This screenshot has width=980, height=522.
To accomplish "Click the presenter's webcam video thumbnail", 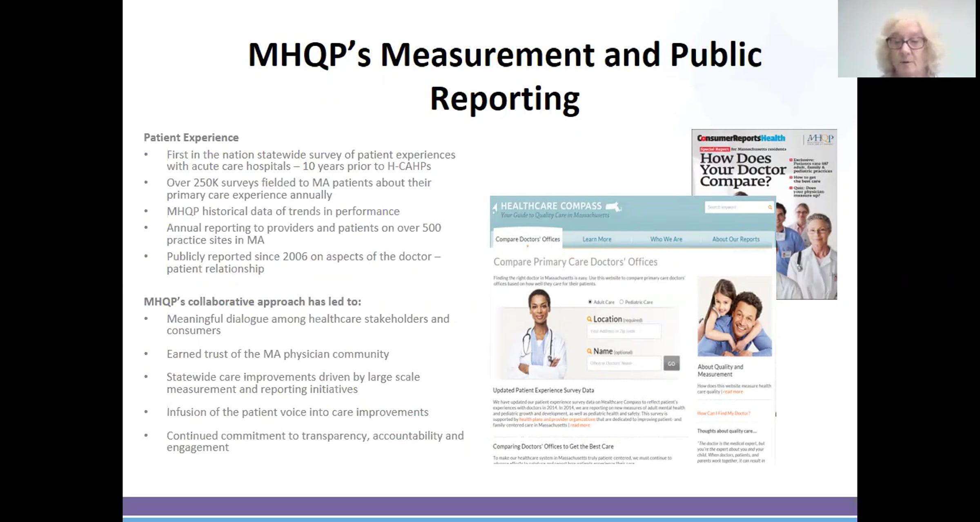I will point(906,38).
